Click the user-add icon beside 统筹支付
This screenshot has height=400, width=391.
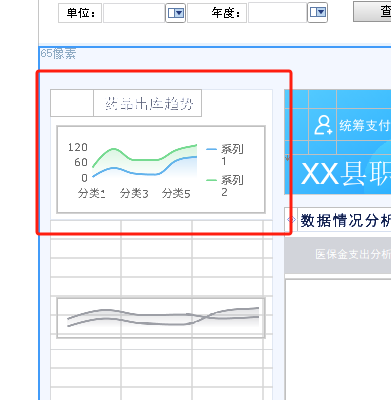point(323,125)
